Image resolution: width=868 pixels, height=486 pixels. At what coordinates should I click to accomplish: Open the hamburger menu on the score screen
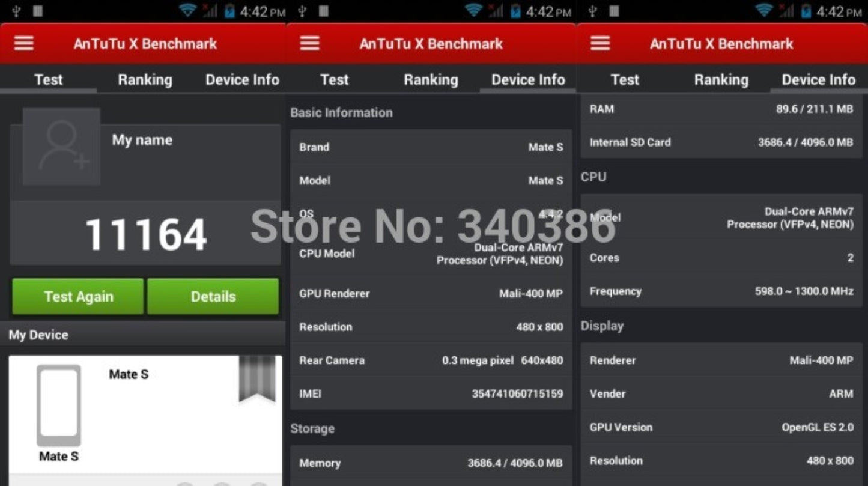coord(23,43)
